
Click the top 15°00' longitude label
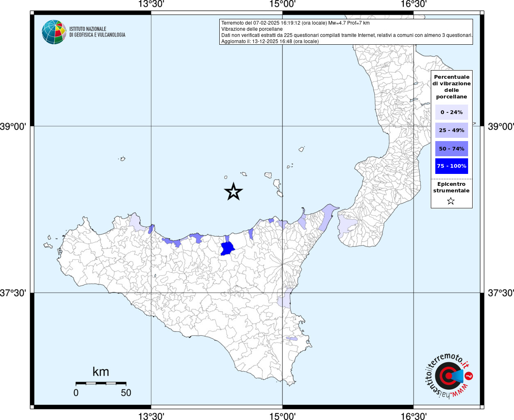(x=282, y=4)
